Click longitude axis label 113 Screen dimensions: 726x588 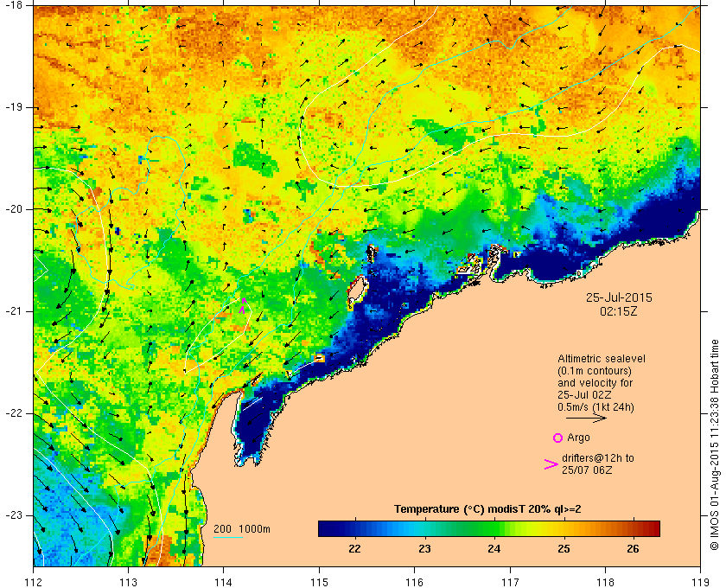click(128, 581)
